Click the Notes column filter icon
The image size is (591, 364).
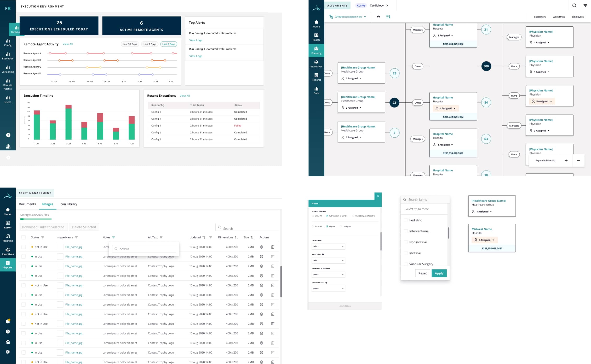point(113,237)
